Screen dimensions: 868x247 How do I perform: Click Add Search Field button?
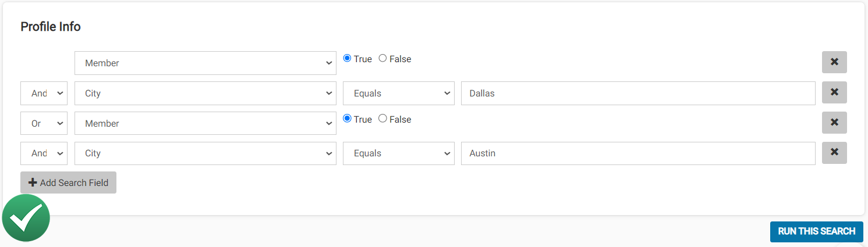click(x=68, y=182)
